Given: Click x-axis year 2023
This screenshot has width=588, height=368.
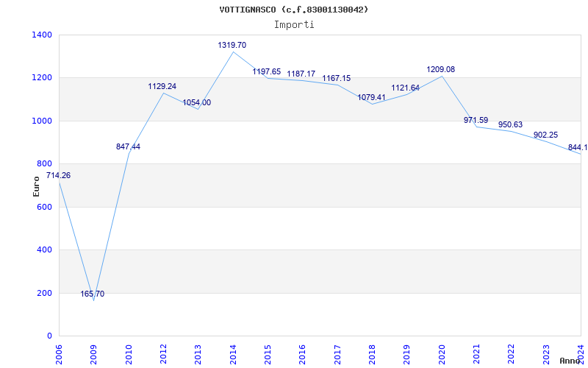Looking at the screenshot, I should (546, 354).
